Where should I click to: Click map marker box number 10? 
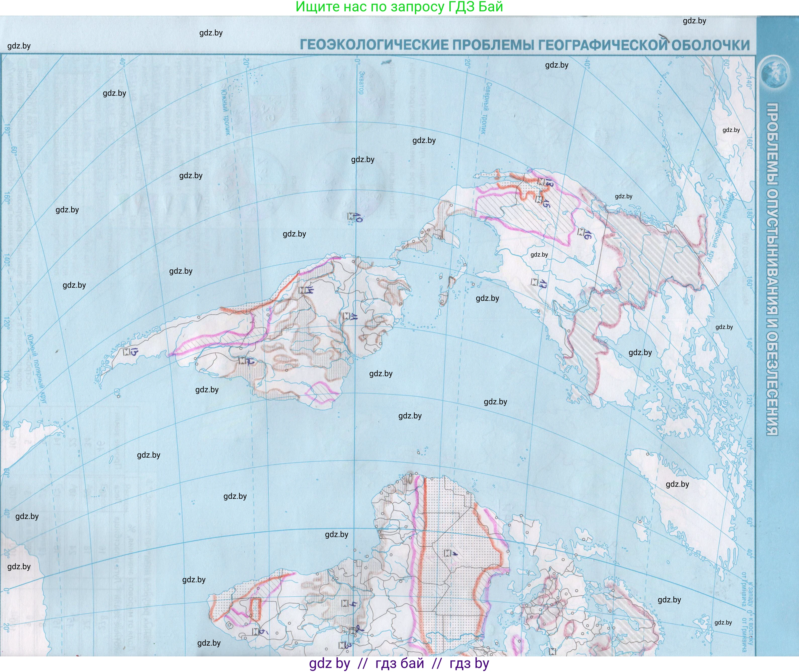pos(351,216)
